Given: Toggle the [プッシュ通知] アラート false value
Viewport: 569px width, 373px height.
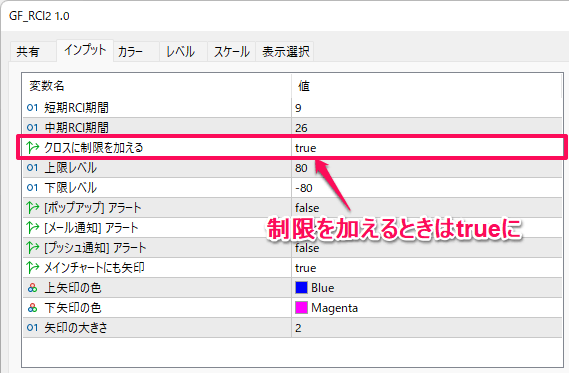Looking at the screenshot, I should tap(307, 248).
